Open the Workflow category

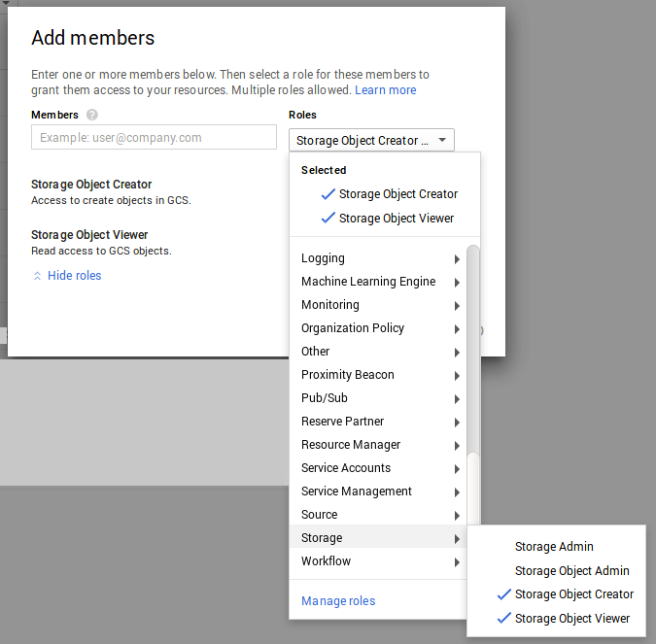pyautogui.click(x=378, y=561)
